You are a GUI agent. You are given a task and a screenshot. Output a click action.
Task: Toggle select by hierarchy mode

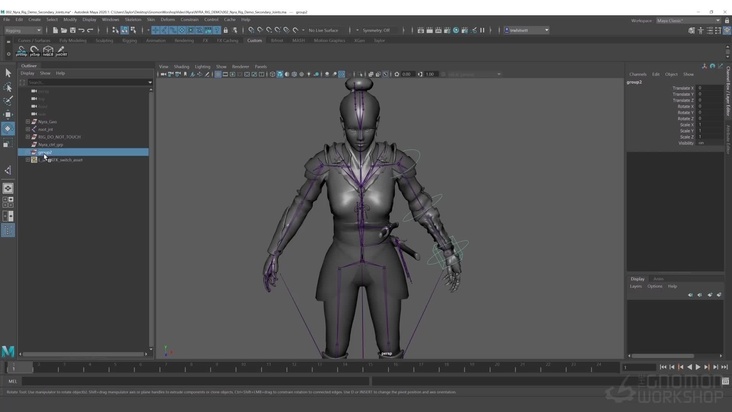(116, 30)
